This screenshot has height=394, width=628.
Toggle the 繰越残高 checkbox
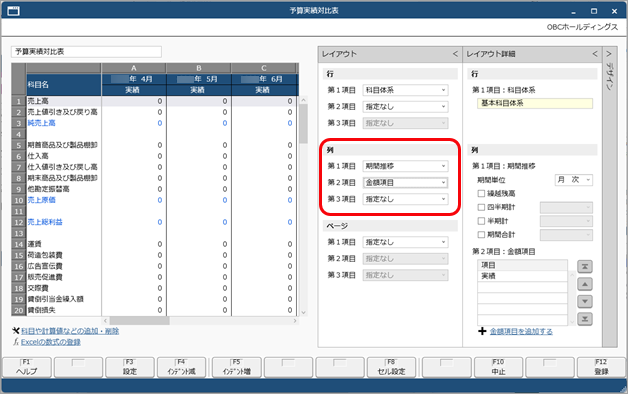click(481, 193)
